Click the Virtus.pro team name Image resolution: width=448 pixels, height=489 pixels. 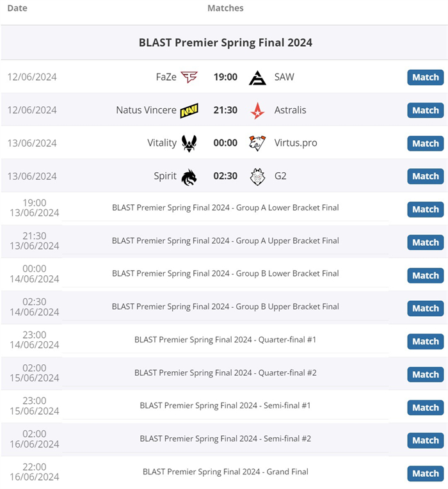[296, 143]
